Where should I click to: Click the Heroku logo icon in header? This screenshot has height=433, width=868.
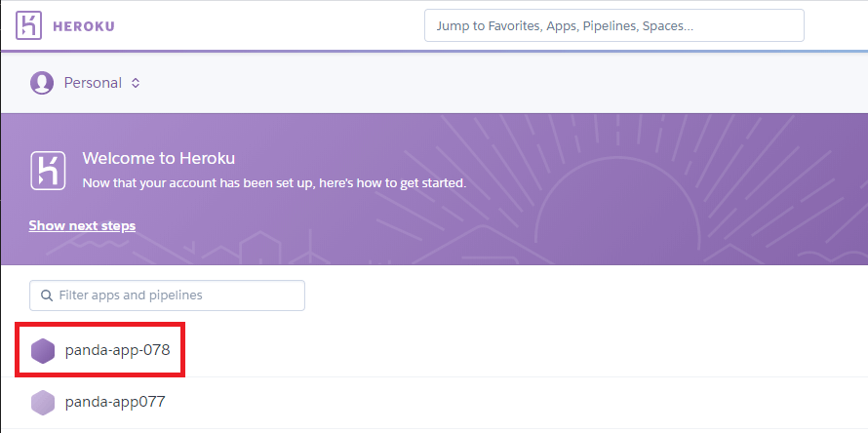[x=29, y=26]
